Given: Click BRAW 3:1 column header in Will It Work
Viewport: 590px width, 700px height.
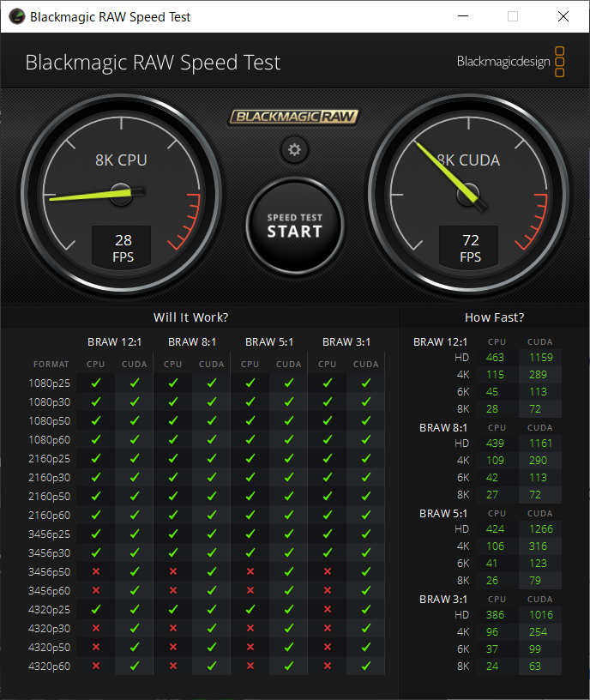Looking at the screenshot, I should 346,342.
